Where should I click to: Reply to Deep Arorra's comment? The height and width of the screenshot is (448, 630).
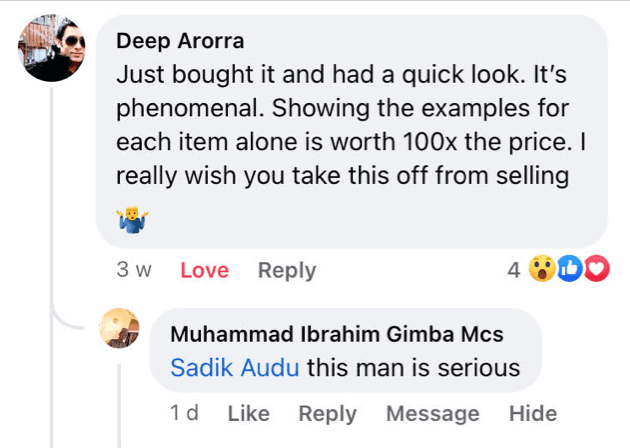point(286,270)
